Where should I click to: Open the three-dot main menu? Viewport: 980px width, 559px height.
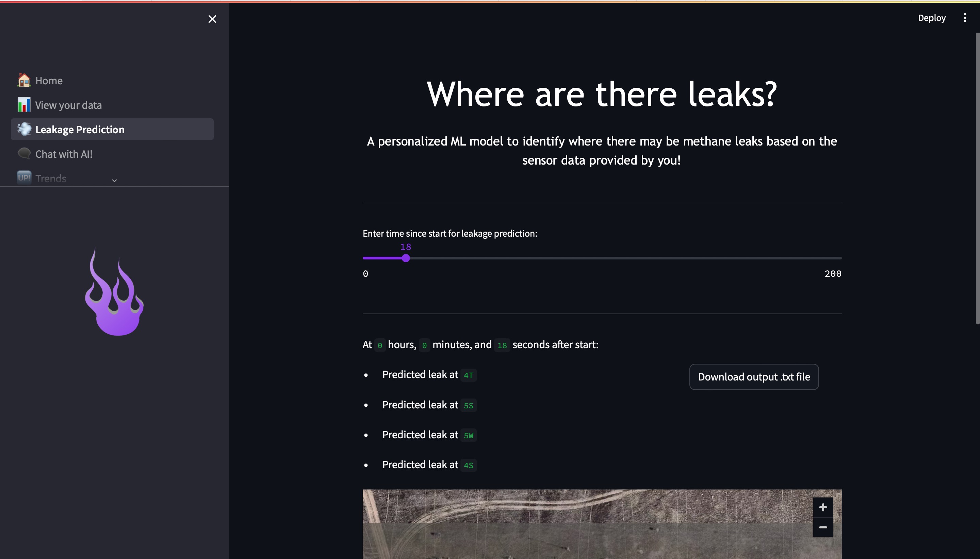point(965,18)
